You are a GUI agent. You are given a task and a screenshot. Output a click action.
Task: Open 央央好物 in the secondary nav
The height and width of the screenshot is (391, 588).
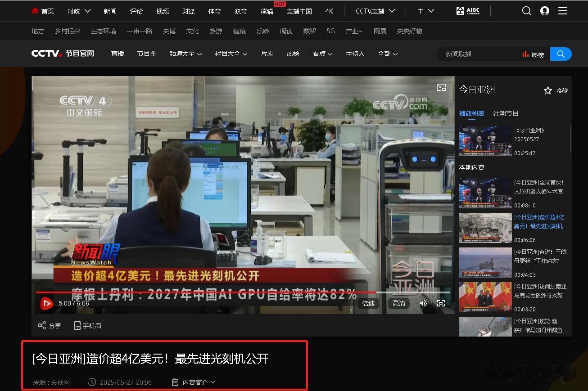[410, 31]
